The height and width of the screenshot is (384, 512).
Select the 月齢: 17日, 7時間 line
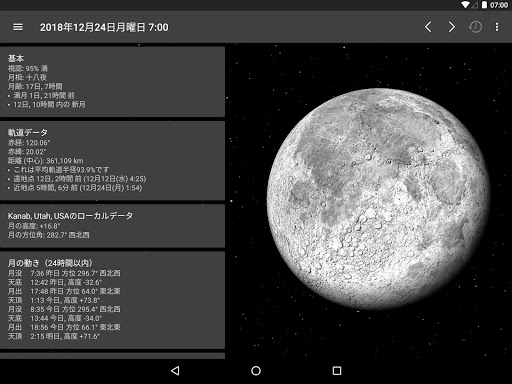tap(35, 87)
